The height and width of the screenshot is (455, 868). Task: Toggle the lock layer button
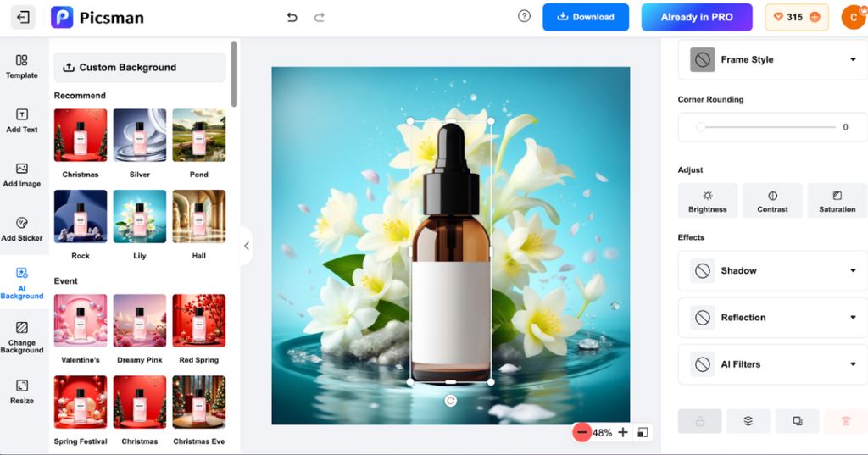click(699, 421)
